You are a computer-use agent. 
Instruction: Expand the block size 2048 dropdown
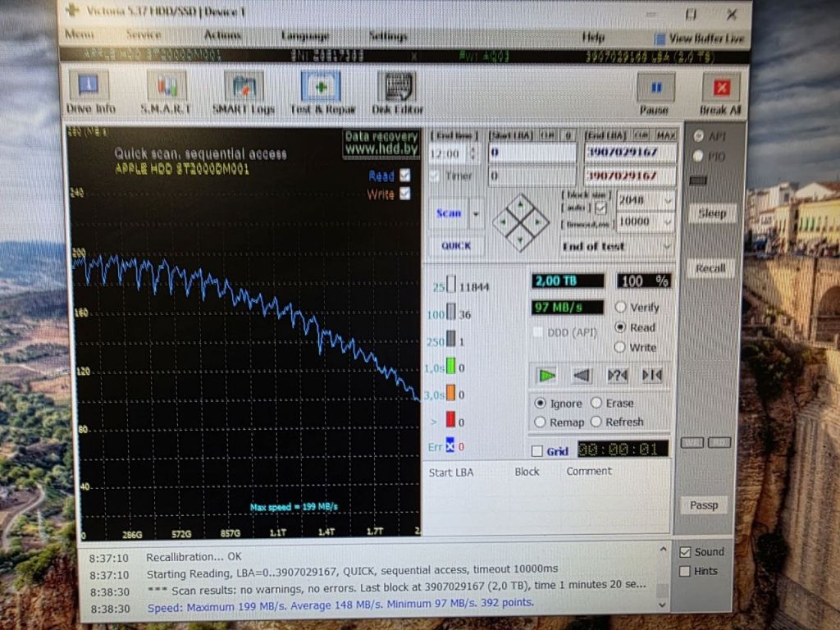[646, 200]
